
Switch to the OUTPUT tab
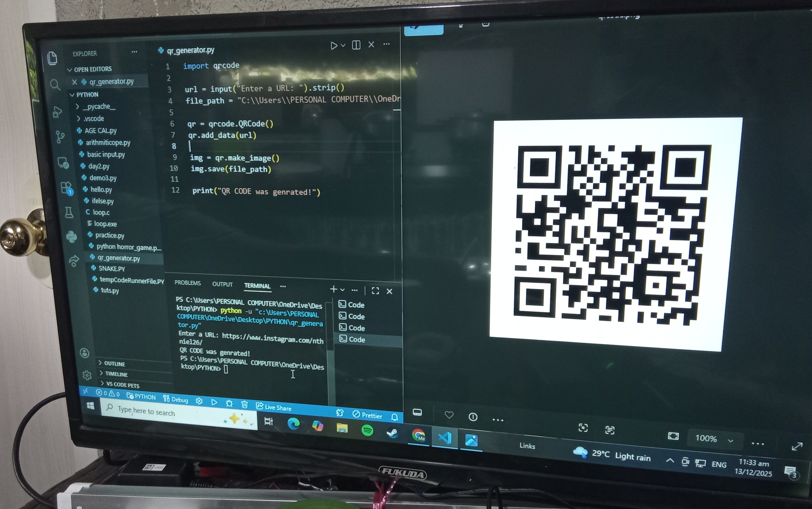coord(222,284)
